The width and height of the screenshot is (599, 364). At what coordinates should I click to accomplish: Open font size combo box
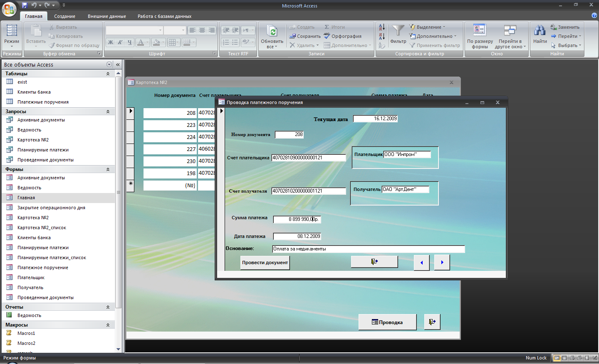pos(174,30)
